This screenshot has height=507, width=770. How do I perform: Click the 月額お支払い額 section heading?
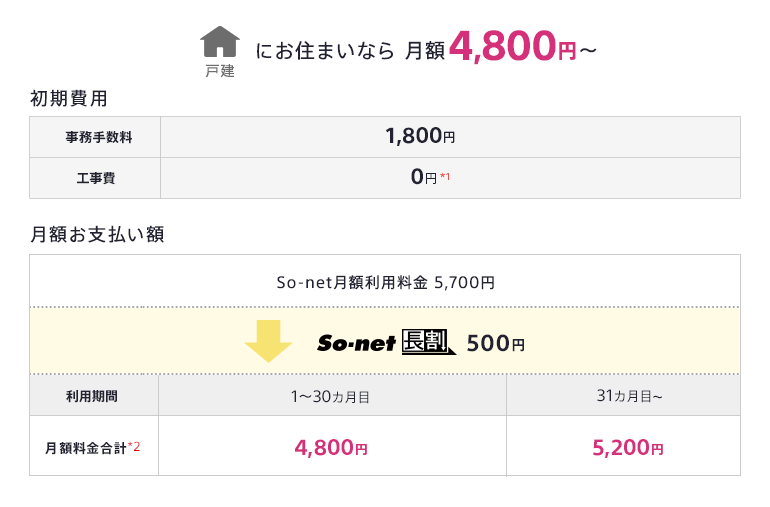pyautogui.click(x=97, y=235)
